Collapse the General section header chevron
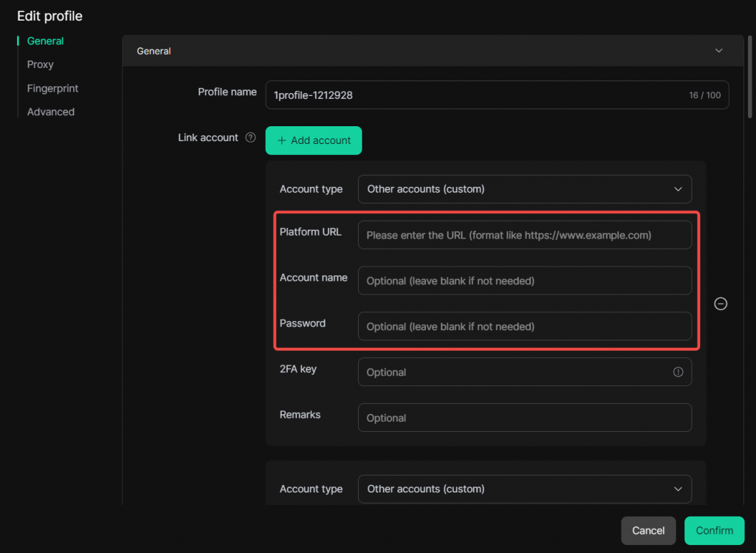Viewport: 756px width, 553px height. pyautogui.click(x=719, y=51)
